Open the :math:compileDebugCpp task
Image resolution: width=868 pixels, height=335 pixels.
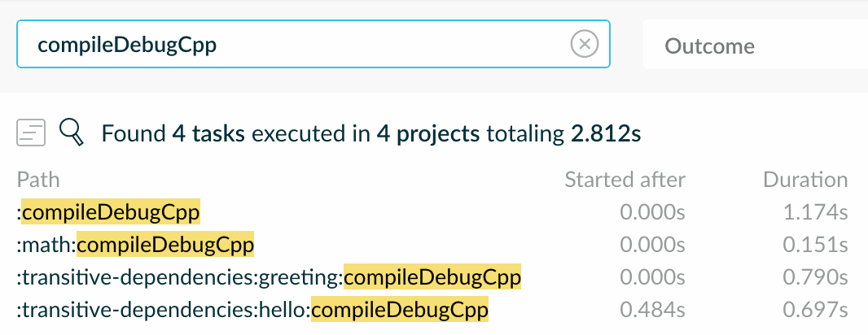click(136, 245)
